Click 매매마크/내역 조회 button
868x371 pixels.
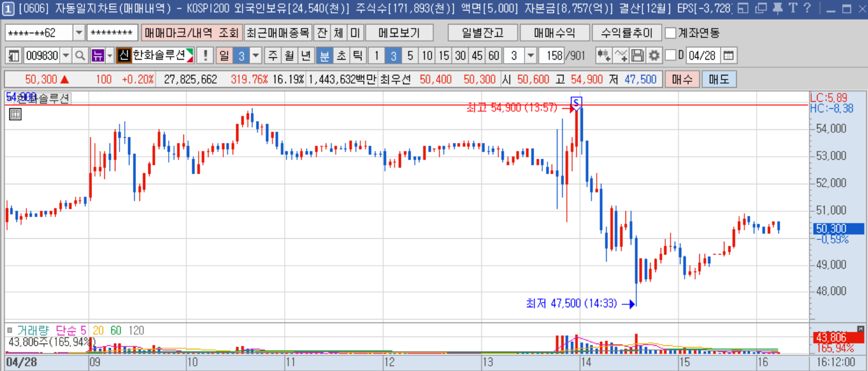point(191,33)
